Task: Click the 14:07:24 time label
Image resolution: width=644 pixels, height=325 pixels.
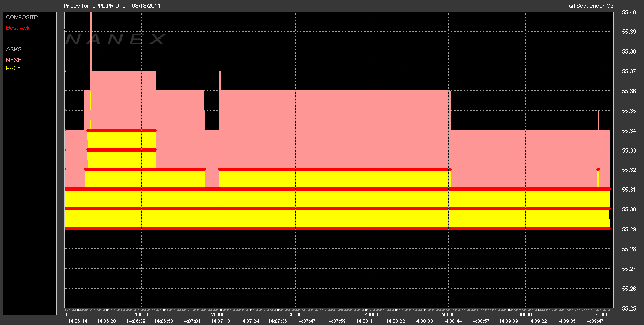Action: coord(249,321)
